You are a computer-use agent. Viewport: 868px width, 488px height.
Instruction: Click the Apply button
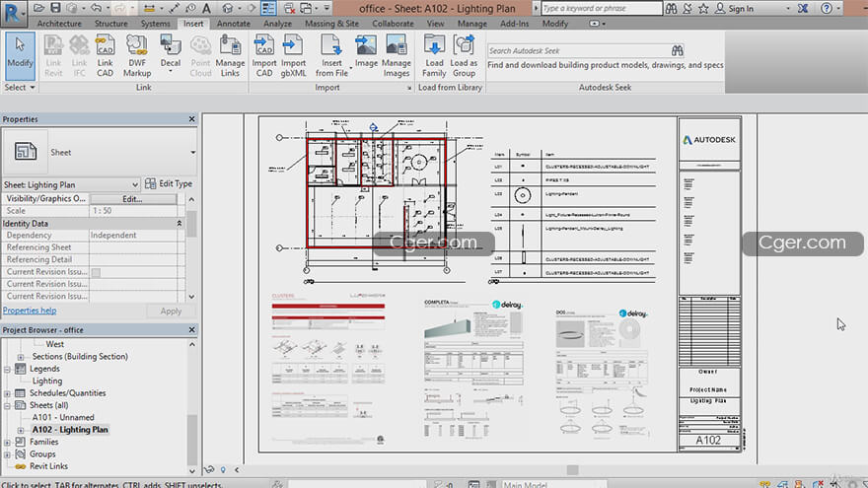(171, 311)
